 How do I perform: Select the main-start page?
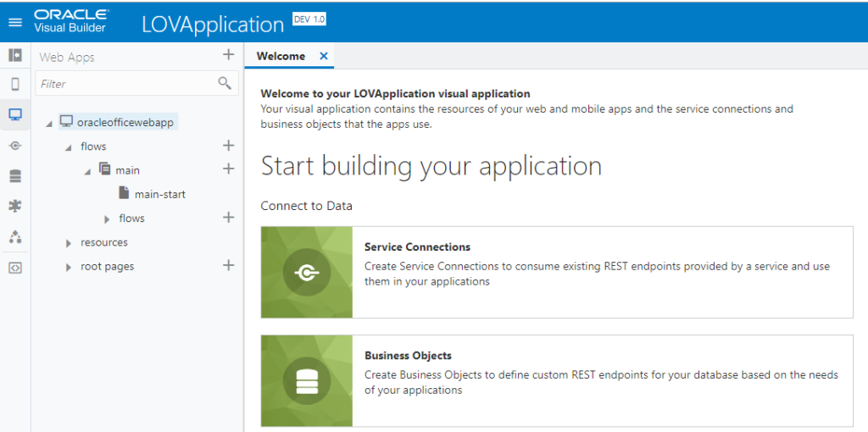pyautogui.click(x=159, y=194)
